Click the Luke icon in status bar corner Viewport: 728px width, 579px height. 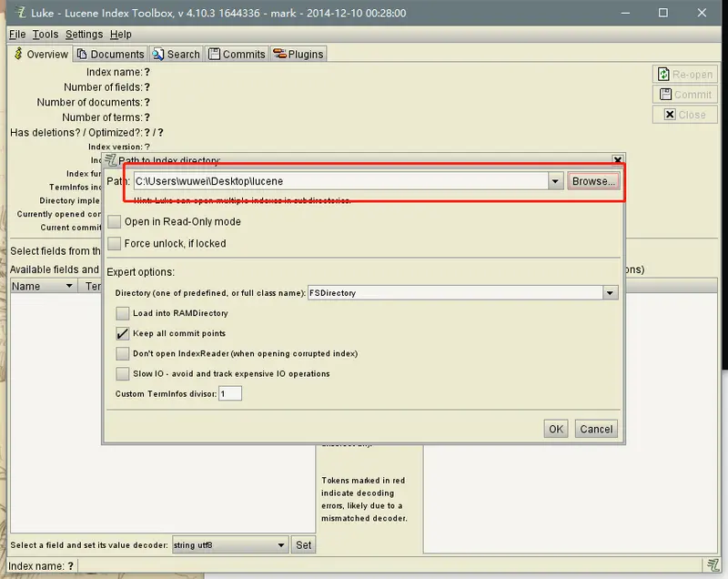click(713, 565)
